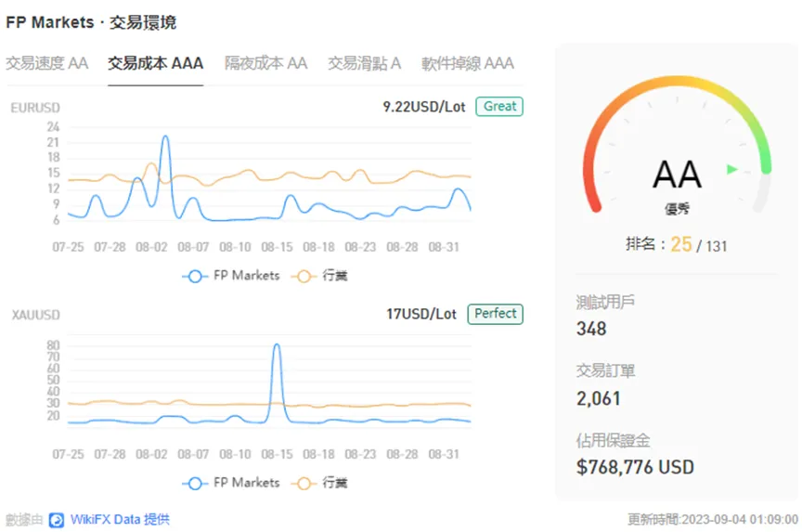Screen dimensions: 802x532
Task: Click the XAUUSD blue spike at 08-15
Action: click(277, 345)
